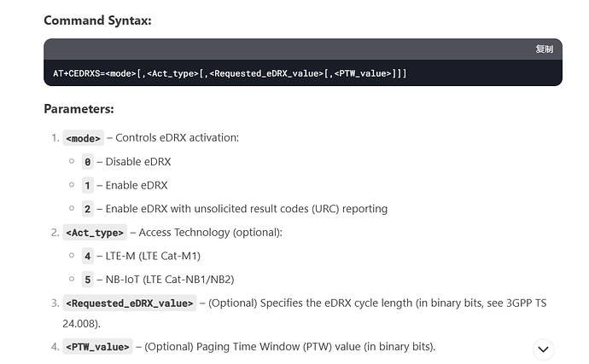Click the scroll-down chevron circle button
589x364 pixels.
tap(543, 350)
